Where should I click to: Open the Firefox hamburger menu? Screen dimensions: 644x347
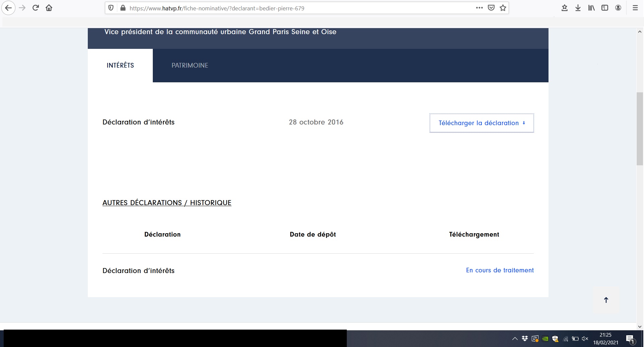click(635, 8)
